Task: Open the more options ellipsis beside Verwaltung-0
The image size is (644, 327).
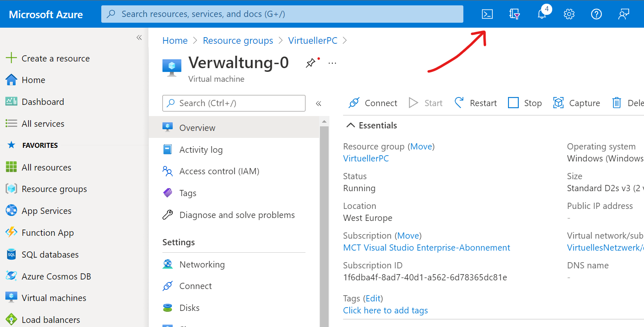Action: [332, 63]
